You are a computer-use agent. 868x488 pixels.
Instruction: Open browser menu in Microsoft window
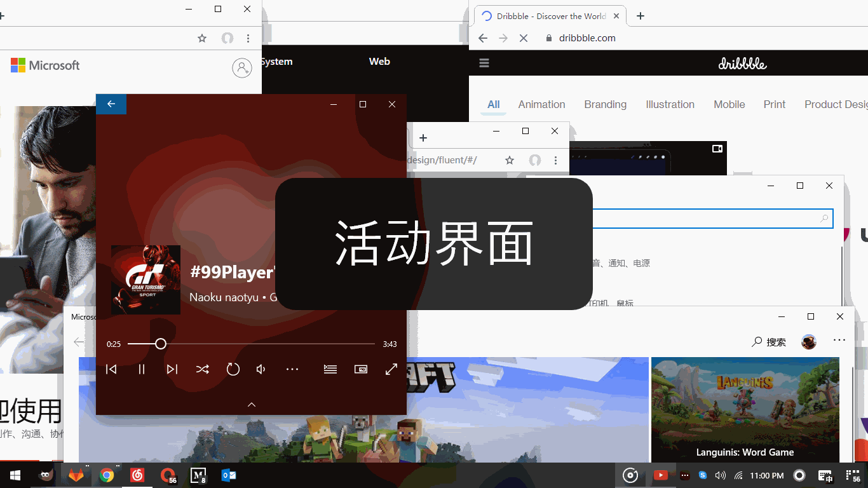click(248, 38)
